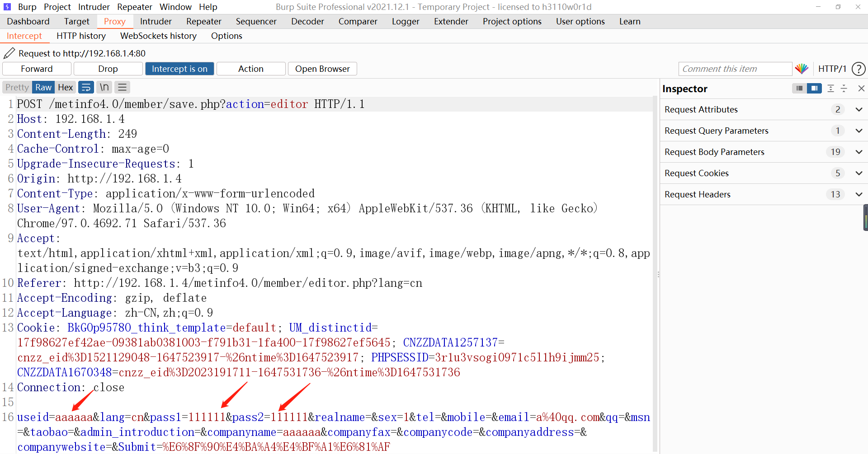868x454 pixels.
Task: Click the colorful highlight picker icon
Action: (x=802, y=69)
